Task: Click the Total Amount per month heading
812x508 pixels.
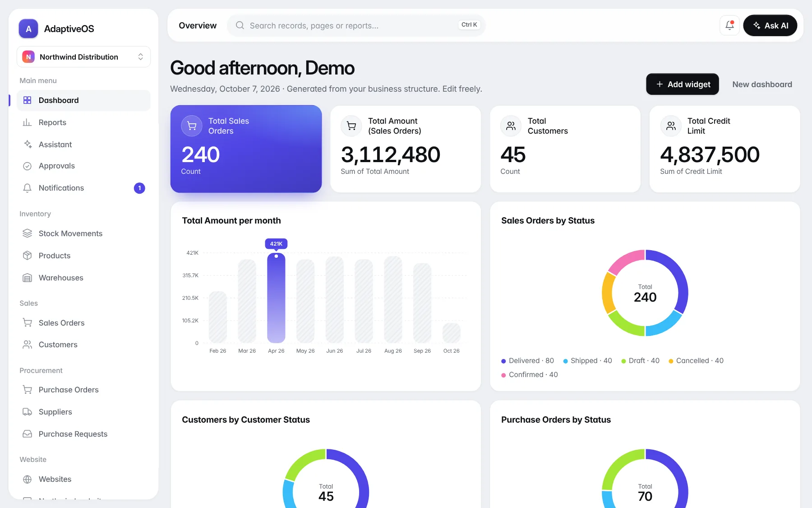Action: tap(231, 220)
